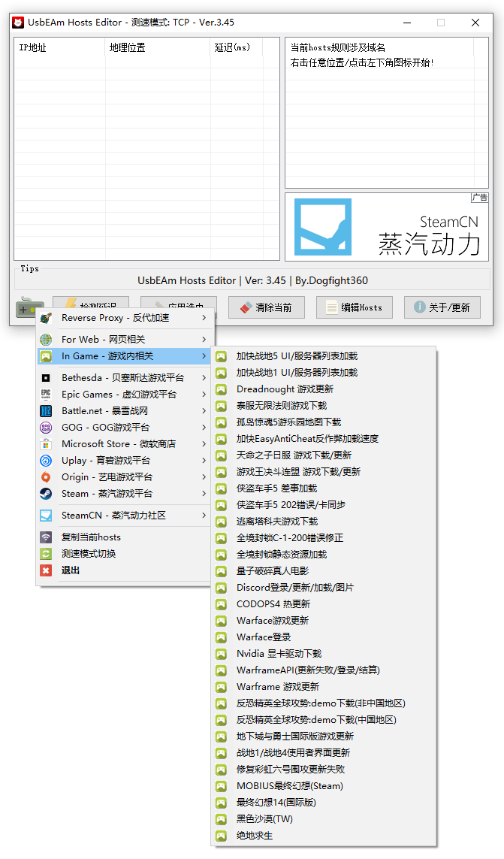Click the Microsoft Store icon
This screenshot has height=859, width=504.
point(47,444)
